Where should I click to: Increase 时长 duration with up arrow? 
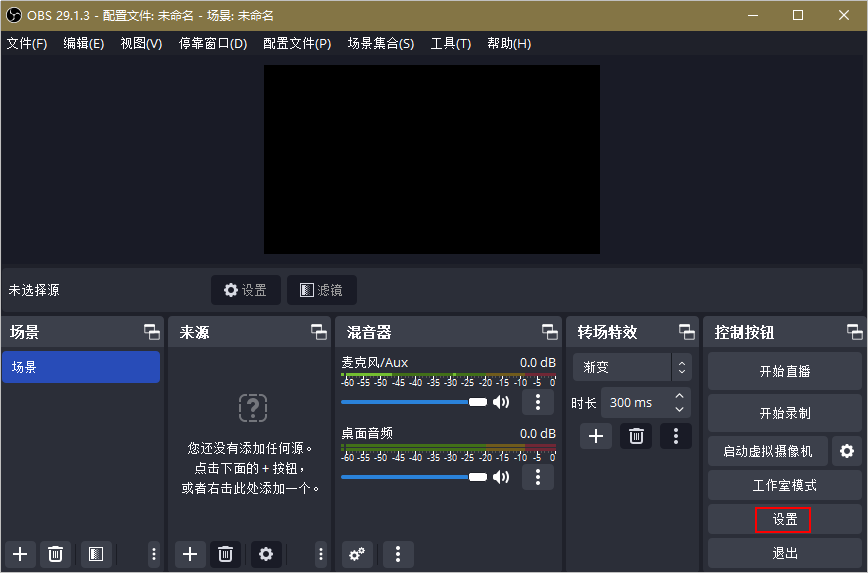point(679,396)
